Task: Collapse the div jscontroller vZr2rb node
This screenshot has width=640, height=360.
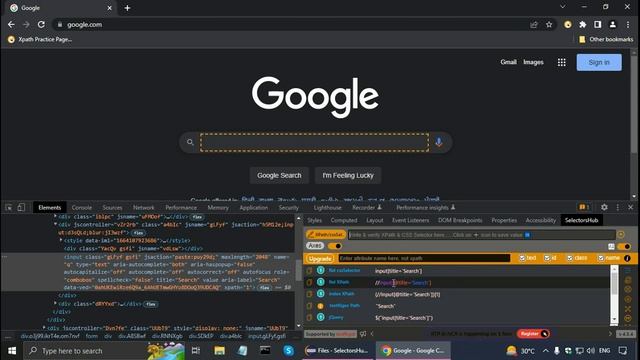Action: coord(55,224)
